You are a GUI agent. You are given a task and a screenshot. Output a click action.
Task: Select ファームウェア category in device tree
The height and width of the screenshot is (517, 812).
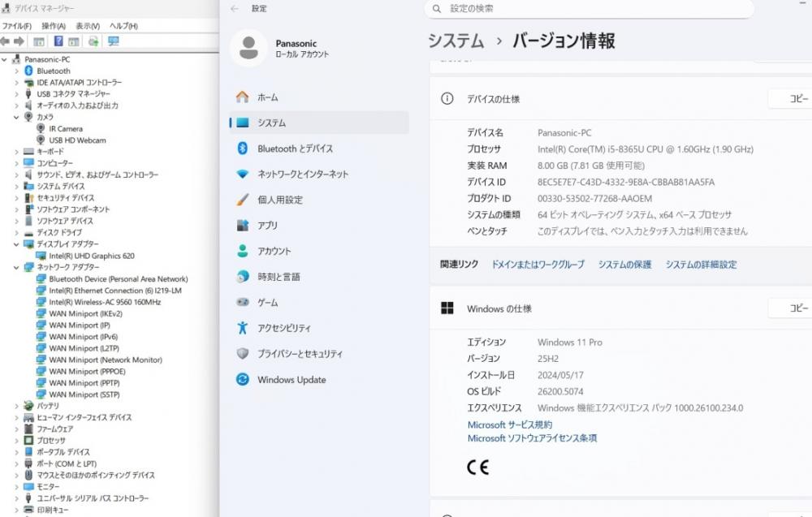(55, 429)
